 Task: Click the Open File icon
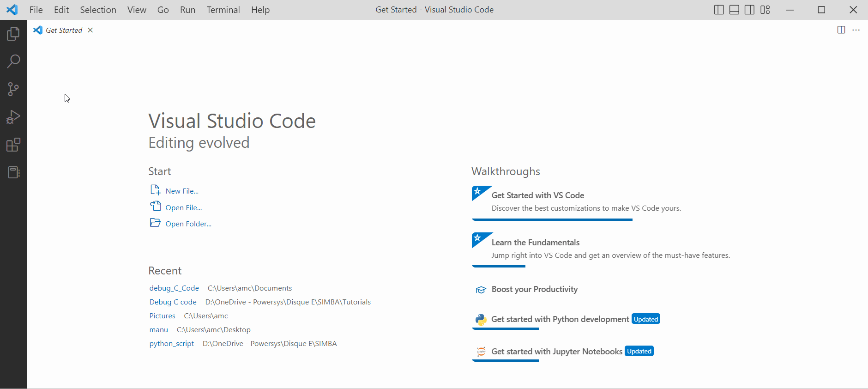(156, 206)
